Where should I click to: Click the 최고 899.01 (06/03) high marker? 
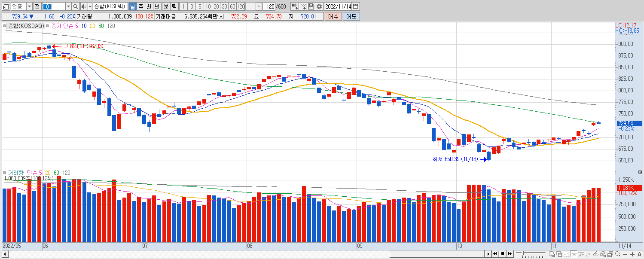point(78,46)
